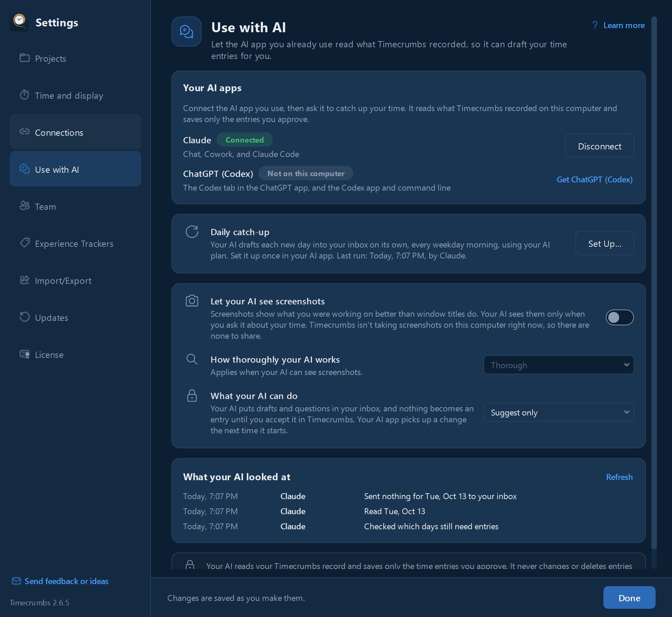Click the Connected status badge for Claude
Viewport: 672px width, 617px height.
244,140
